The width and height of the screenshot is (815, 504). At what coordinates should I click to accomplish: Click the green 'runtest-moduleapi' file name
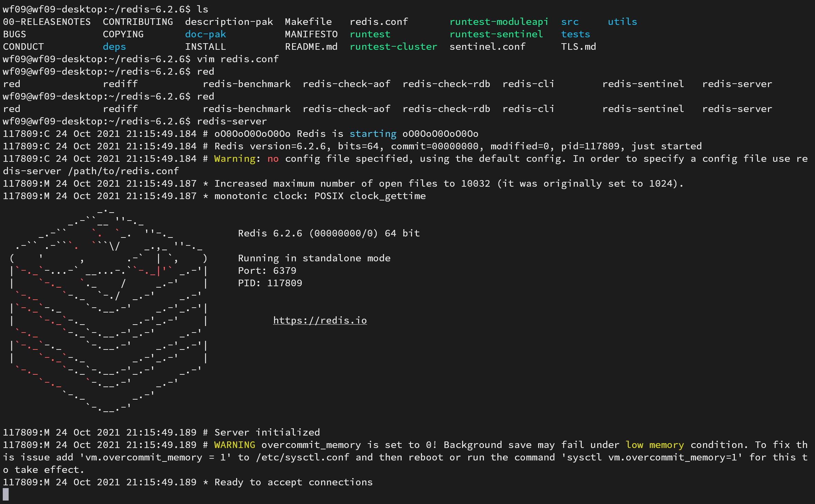point(498,22)
